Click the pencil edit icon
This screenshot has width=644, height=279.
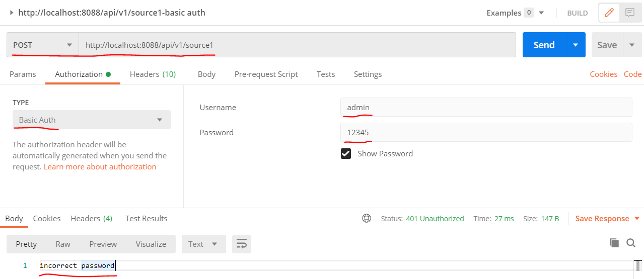point(609,13)
